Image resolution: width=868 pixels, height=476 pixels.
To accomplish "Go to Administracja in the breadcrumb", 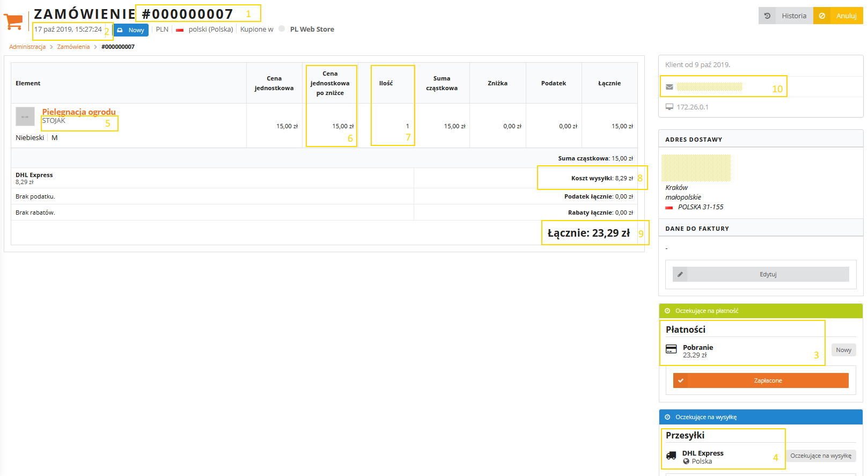I will [27, 47].
